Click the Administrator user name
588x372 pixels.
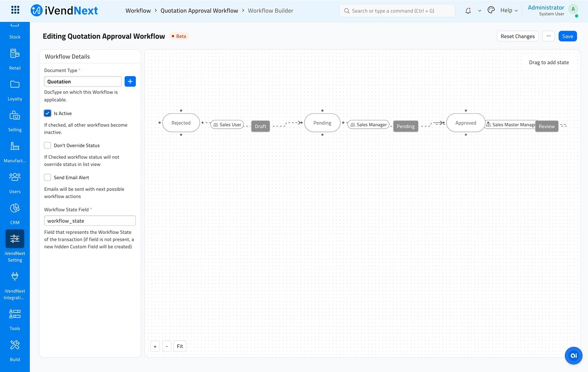[546, 7]
